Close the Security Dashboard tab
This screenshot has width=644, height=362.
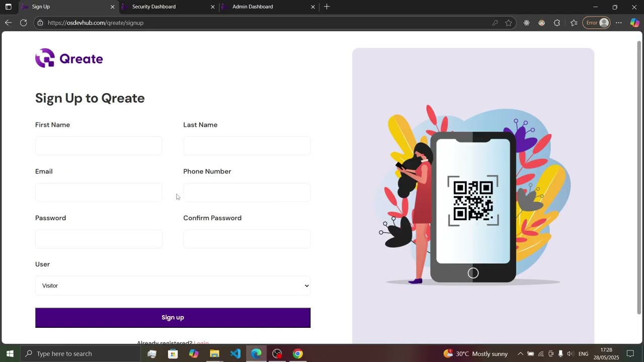[213, 7]
